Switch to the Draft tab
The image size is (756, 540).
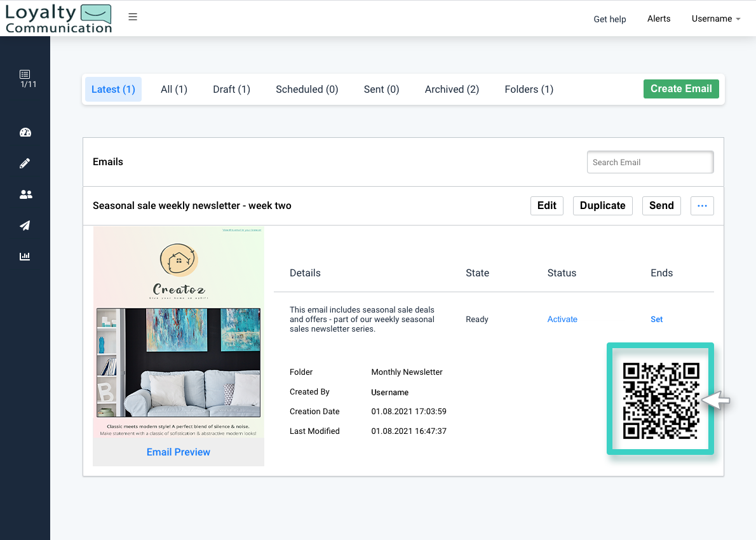pyautogui.click(x=231, y=89)
